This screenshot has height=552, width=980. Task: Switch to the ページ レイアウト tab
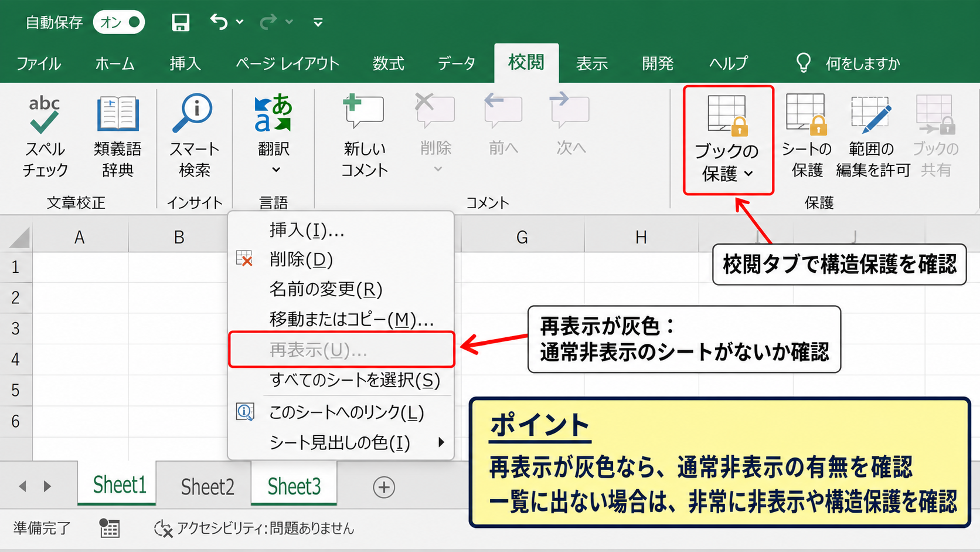[288, 63]
